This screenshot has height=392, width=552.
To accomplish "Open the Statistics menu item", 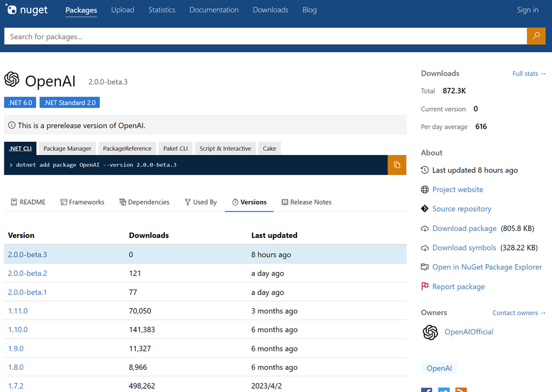I will 162,10.
